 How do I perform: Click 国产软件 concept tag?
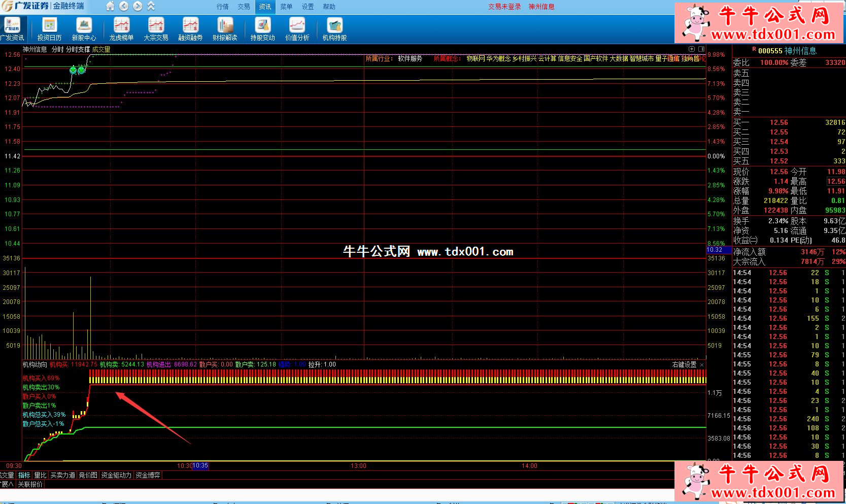click(596, 58)
